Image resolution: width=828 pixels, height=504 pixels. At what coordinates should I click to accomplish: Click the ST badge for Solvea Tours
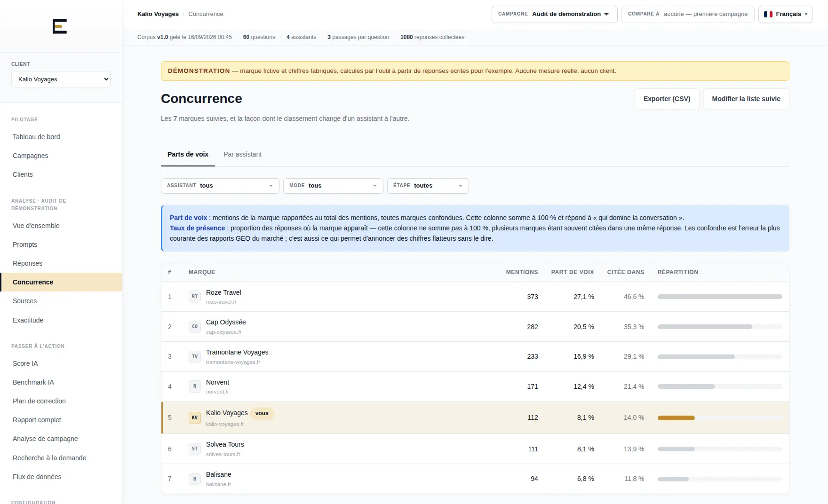point(195,449)
